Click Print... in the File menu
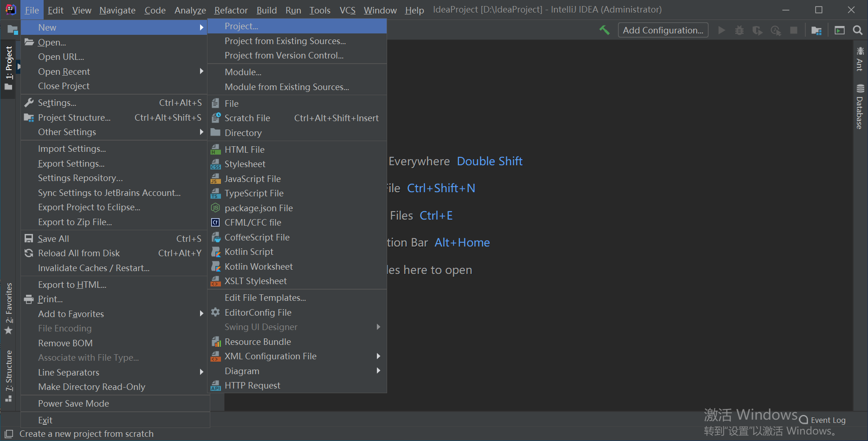 114,299
